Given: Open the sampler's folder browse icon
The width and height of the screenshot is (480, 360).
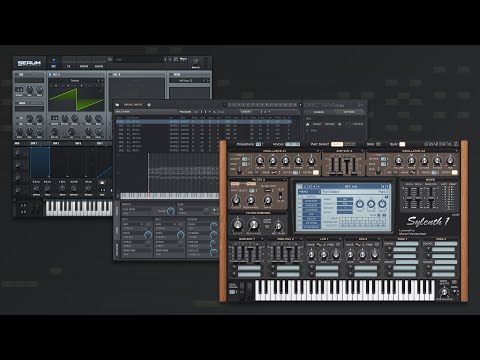Looking at the screenshot, I should coord(117,105).
